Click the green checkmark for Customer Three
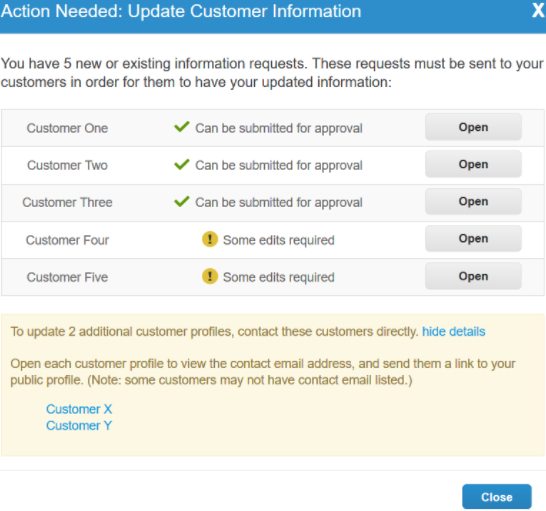 tap(182, 201)
